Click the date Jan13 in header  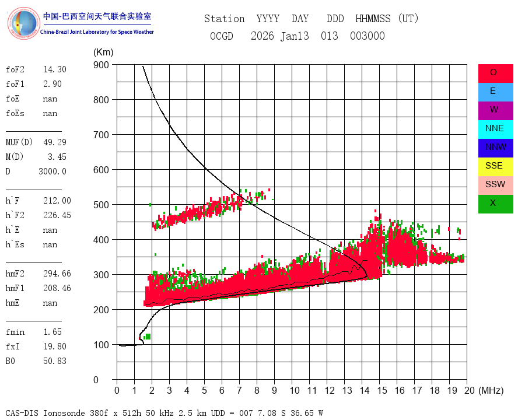[295, 36]
